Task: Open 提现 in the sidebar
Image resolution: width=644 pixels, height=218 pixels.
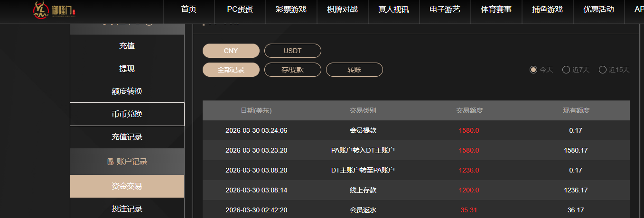Action: click(x=127, y=69)
